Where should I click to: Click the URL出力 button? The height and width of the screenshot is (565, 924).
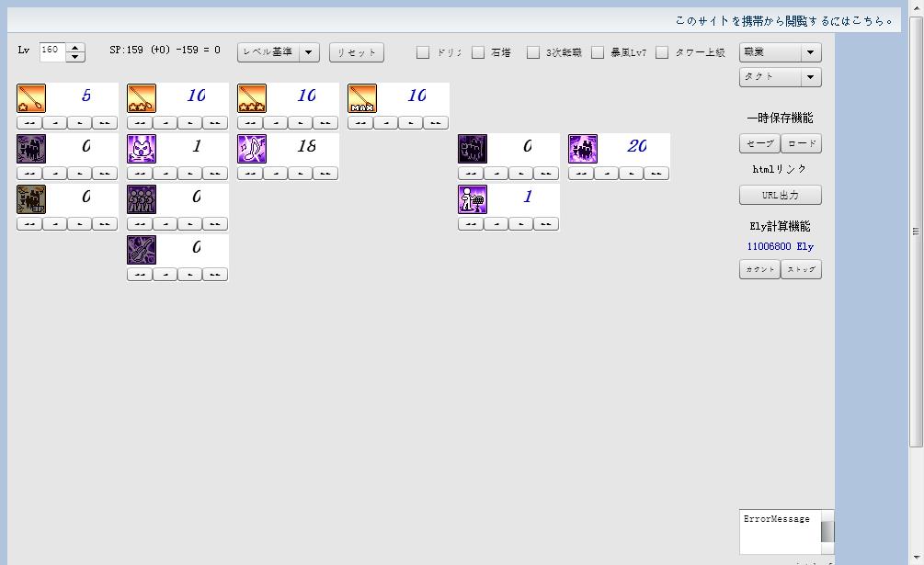(x=781, y=195)
